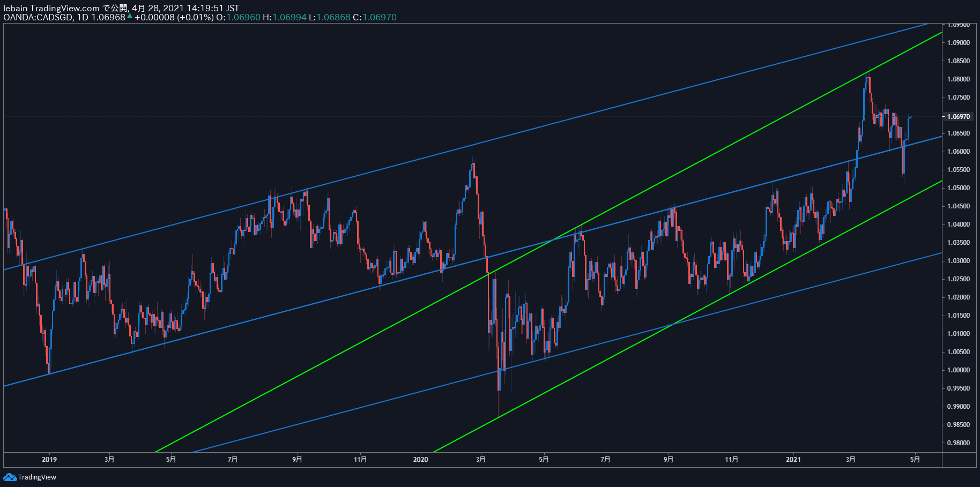Select the OANDA:CADSGD symbol label
This screenshot has height=487, width=980.
coord(38,17)
